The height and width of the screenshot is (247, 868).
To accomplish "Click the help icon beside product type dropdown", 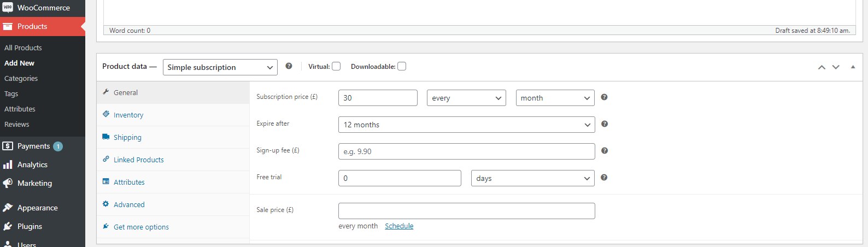I will tap(289, 66).
